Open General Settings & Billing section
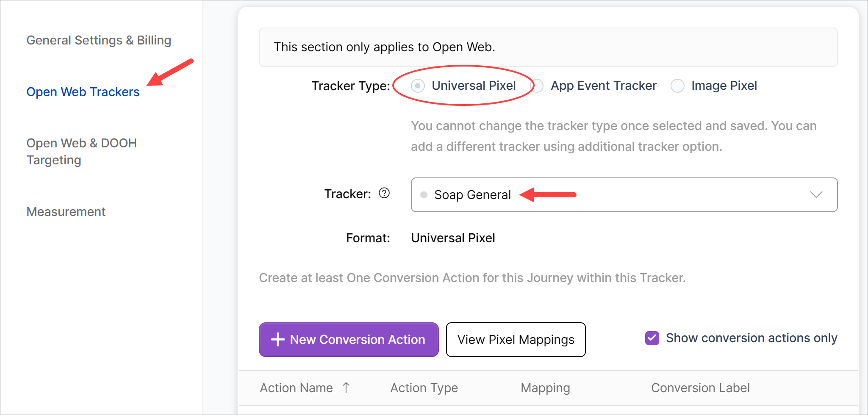This screenshot has width=868, height=415. 99,40
